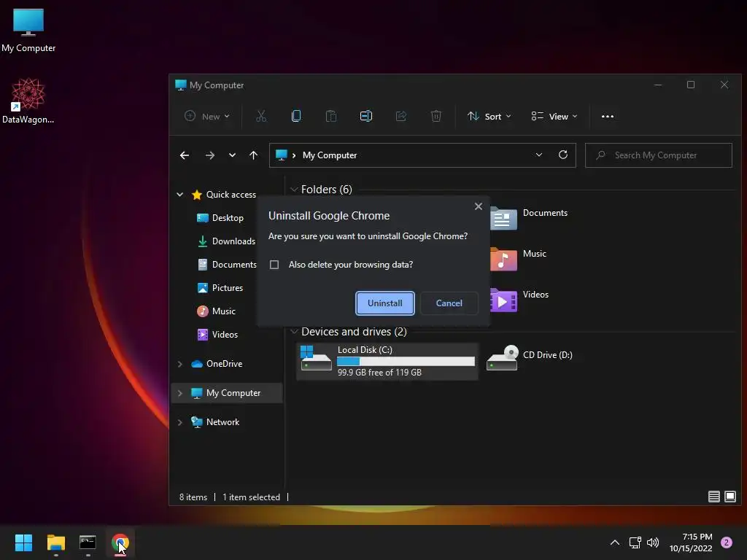
Task: Open the View dropdown
Action: point(554,116)
